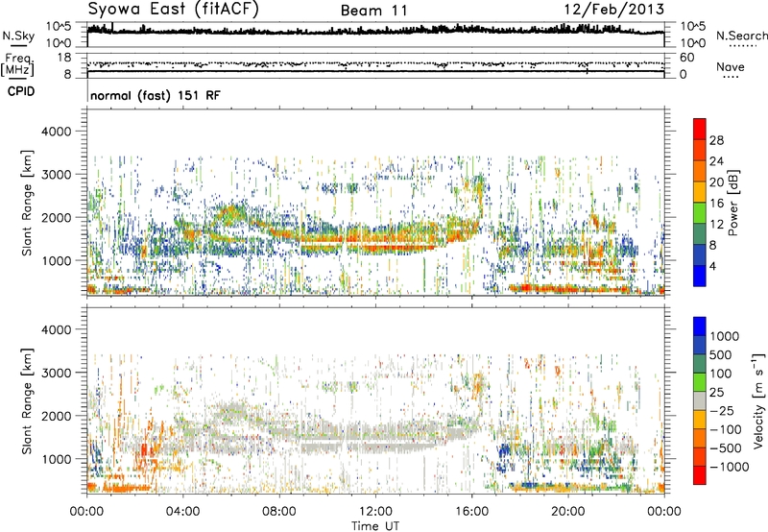
Task: Click the '-100' tick on Velocity scale
Action: point(726,429)
